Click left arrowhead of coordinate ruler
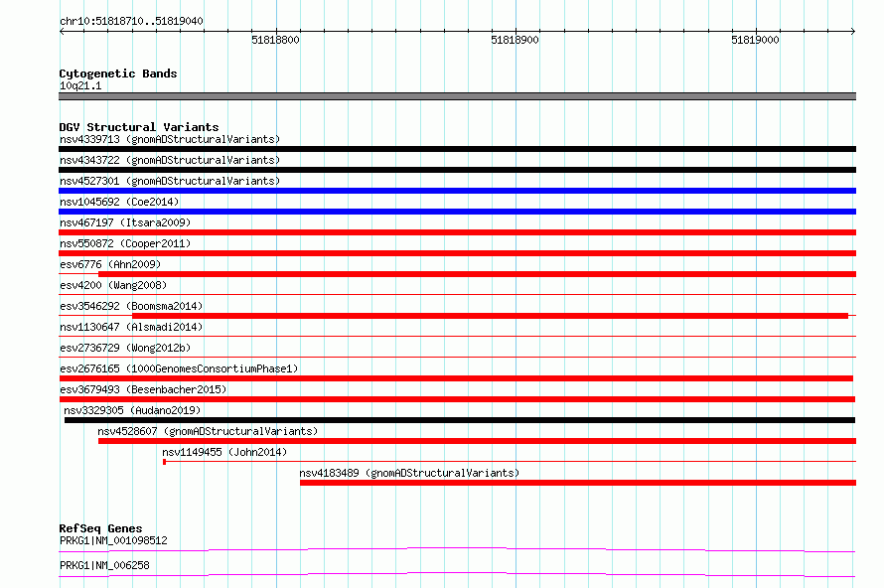This screenshot has width=884, height=588. coord(62,31)
